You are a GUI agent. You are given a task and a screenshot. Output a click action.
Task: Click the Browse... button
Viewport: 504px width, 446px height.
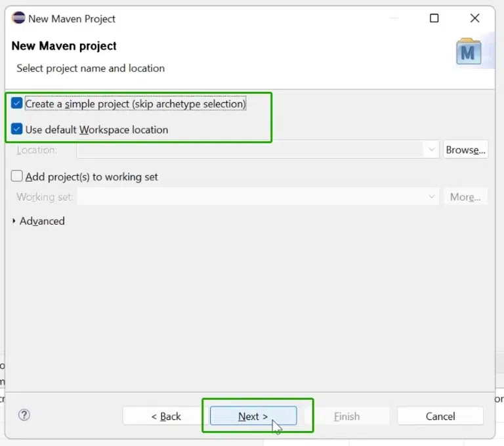pyautogui.click(x=465, y=150)
